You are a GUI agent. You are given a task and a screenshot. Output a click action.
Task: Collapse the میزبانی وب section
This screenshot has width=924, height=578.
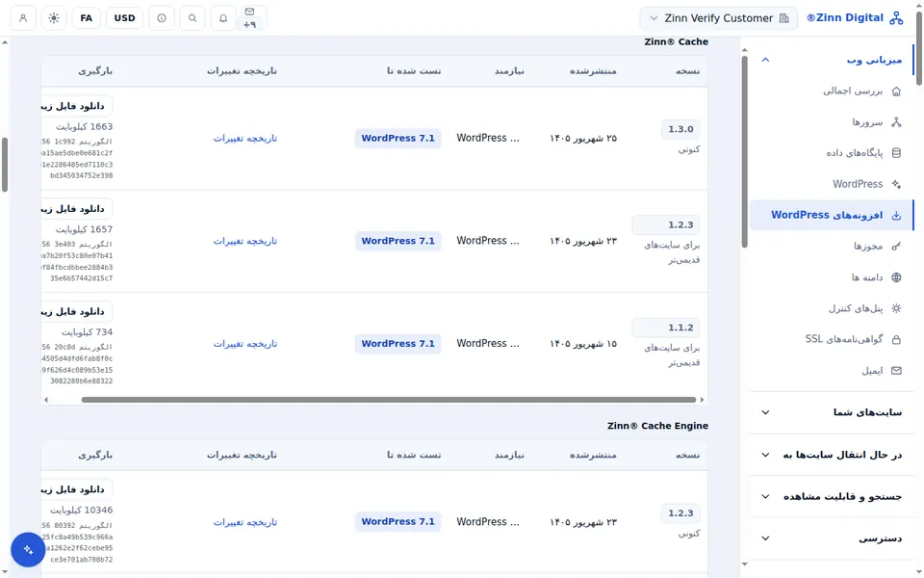coord(832,60)
